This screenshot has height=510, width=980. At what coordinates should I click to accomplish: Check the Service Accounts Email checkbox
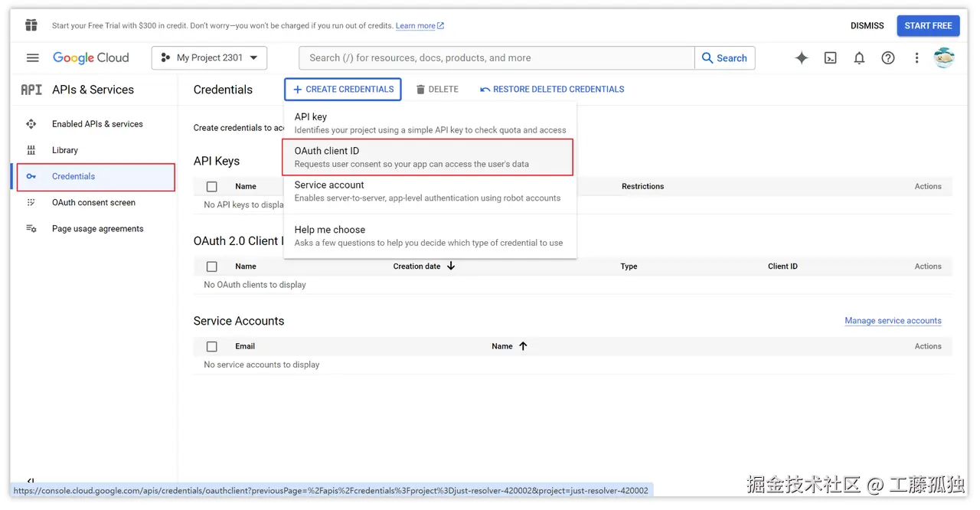(211, 345)
